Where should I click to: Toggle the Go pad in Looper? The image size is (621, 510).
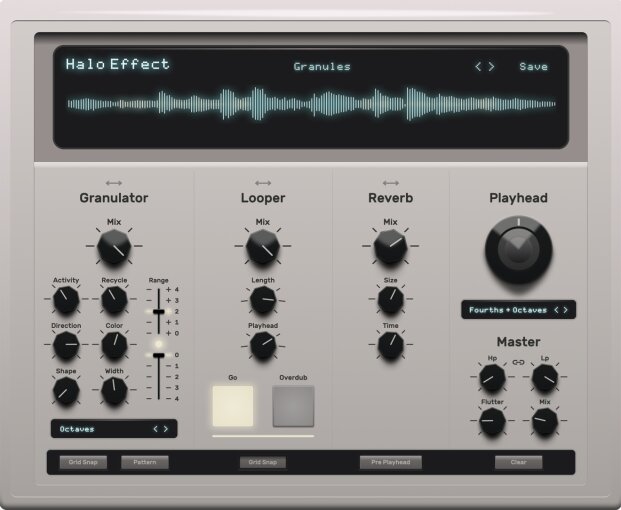click(x=233, y=406)
